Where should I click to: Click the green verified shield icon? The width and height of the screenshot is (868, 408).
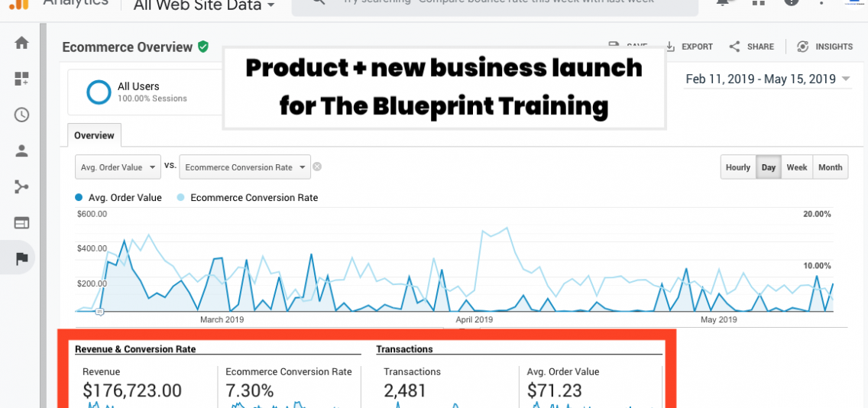pyautogui.click(x=203, y=47)
